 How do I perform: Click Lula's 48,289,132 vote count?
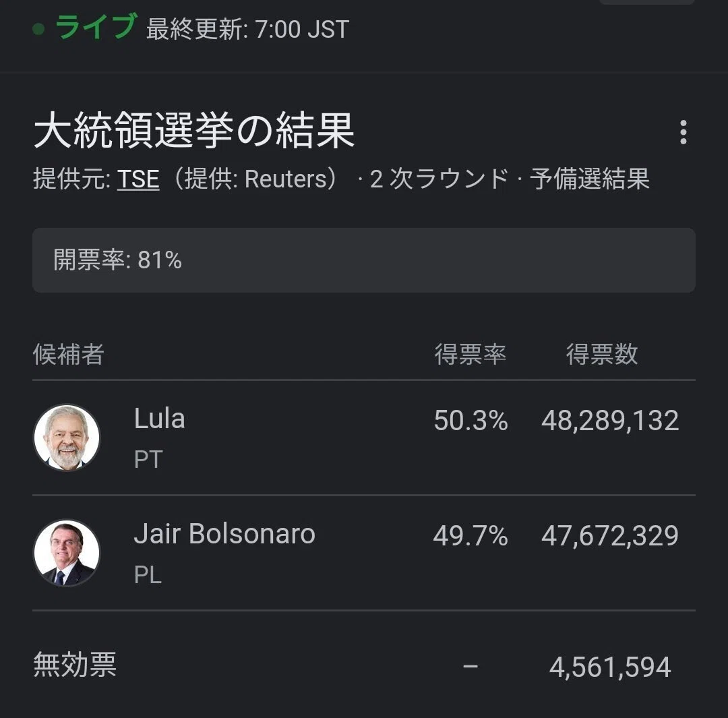point(610,421)
